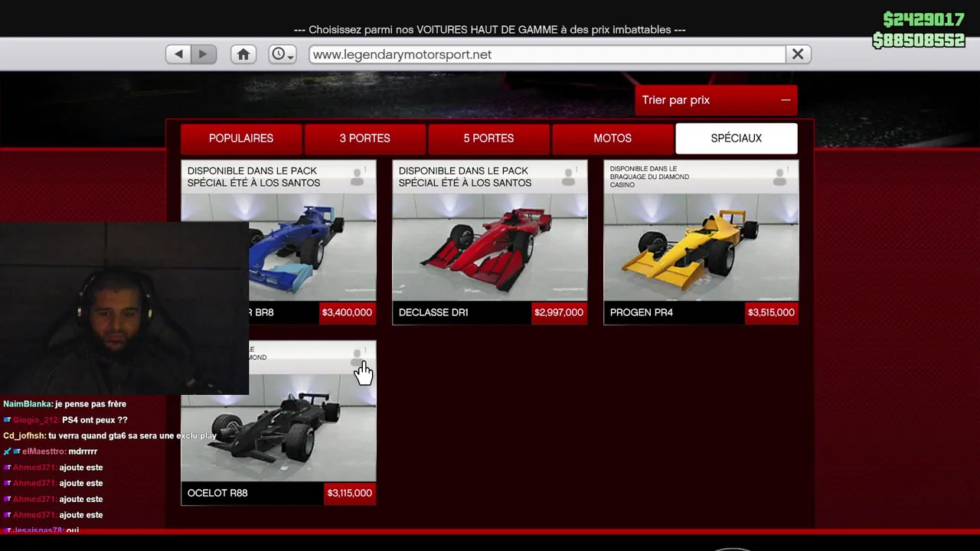Viewport: 980px width, 551px height.
Task: Click the Cd_jofhsh gta6 chat message
Action: tap(109, 435)
